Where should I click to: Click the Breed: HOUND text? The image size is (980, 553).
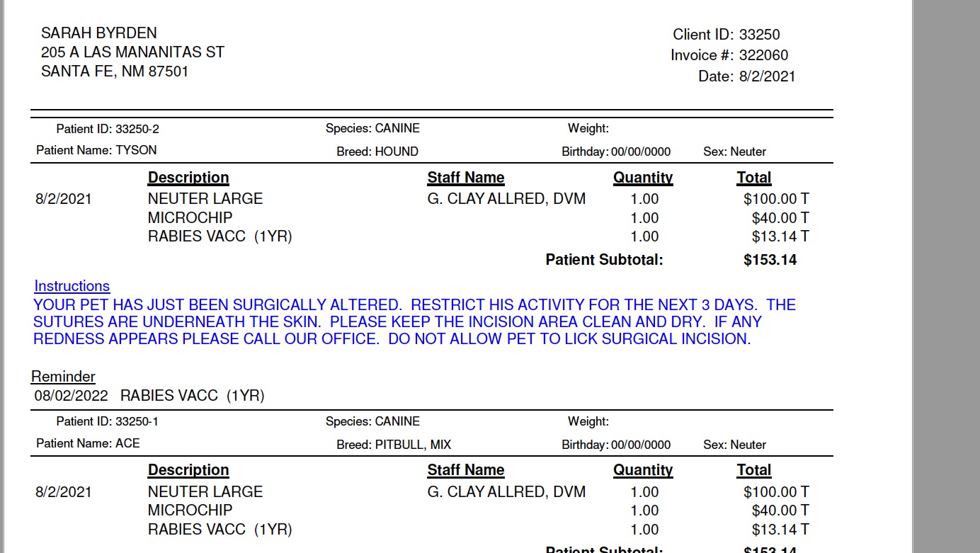377,152
